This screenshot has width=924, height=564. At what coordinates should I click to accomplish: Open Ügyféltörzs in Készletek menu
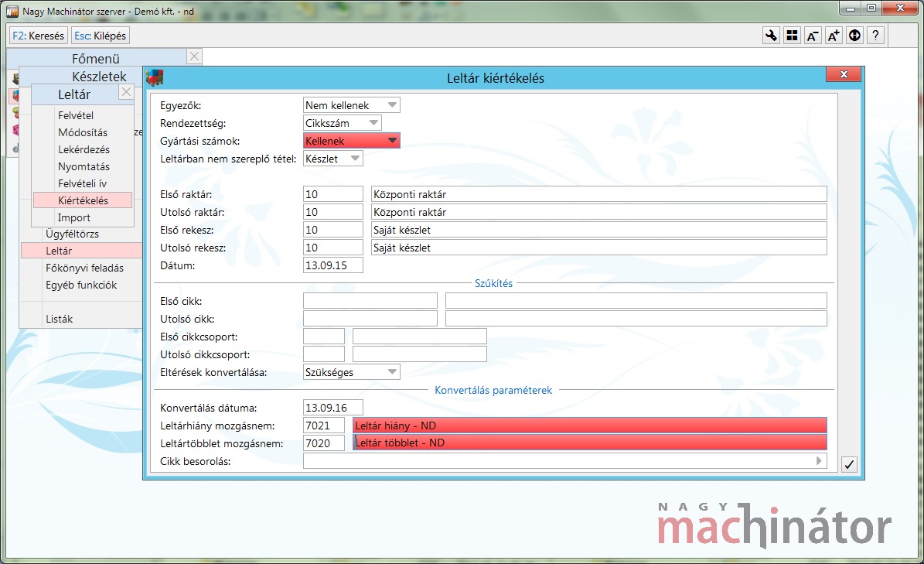coord(73,234)
